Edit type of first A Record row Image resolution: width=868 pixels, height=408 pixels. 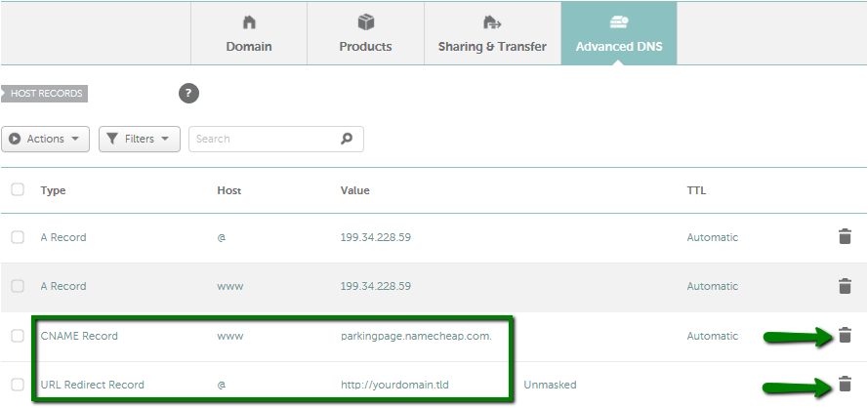click(63, 237)
